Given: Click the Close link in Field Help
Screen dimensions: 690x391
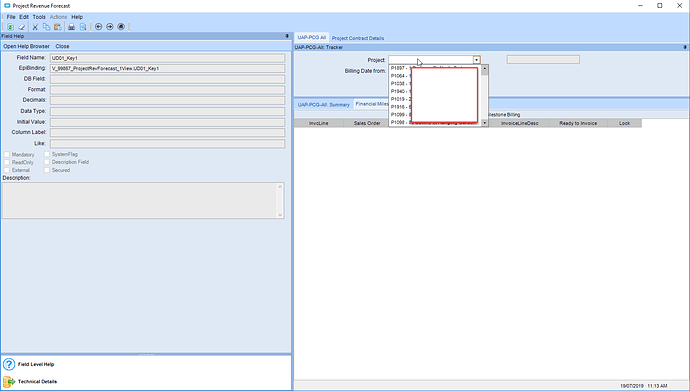Looking at the screenshot, I should (62, 46).
